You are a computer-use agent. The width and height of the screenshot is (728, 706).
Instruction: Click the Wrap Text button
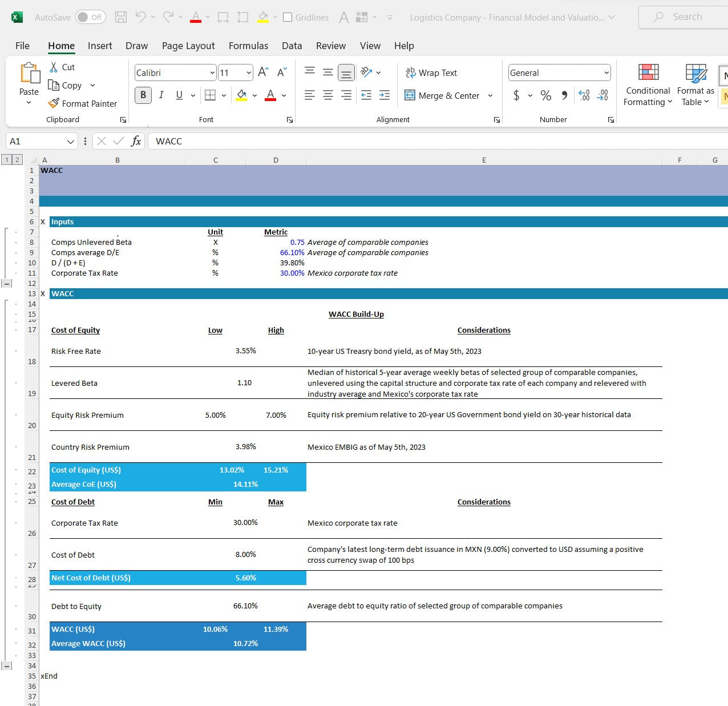(431, 72)
